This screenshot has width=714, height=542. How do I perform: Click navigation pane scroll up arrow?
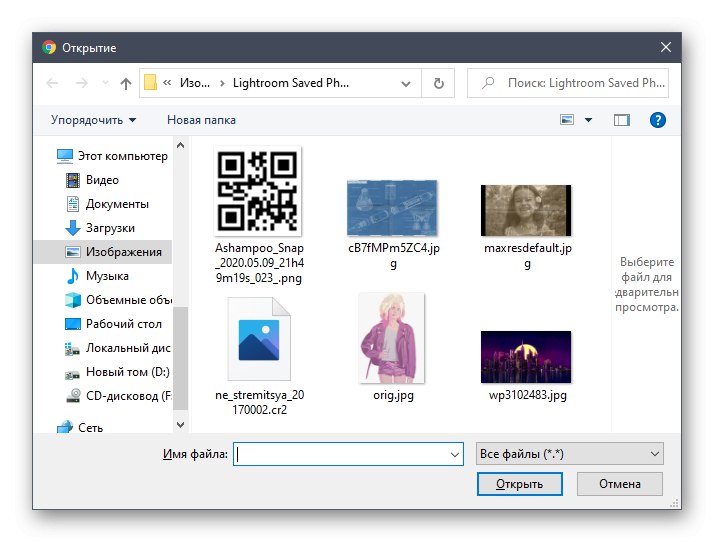tap(180, 145)
